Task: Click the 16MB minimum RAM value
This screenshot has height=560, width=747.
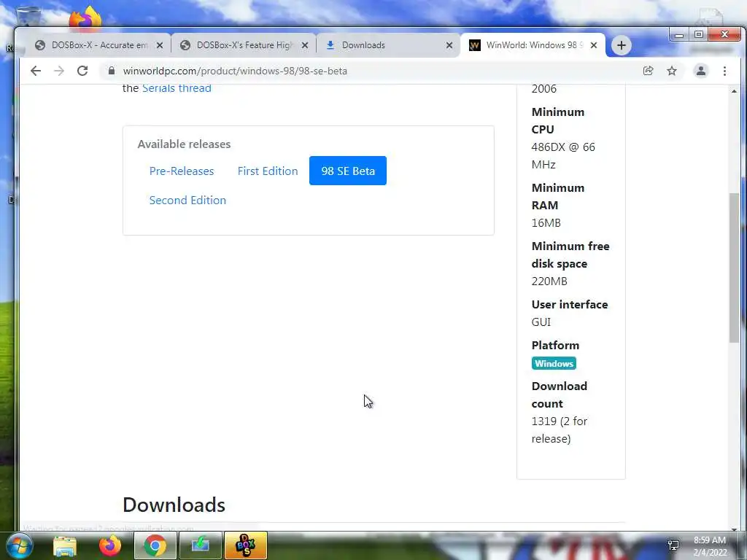Action: click(x=546, y=223)
